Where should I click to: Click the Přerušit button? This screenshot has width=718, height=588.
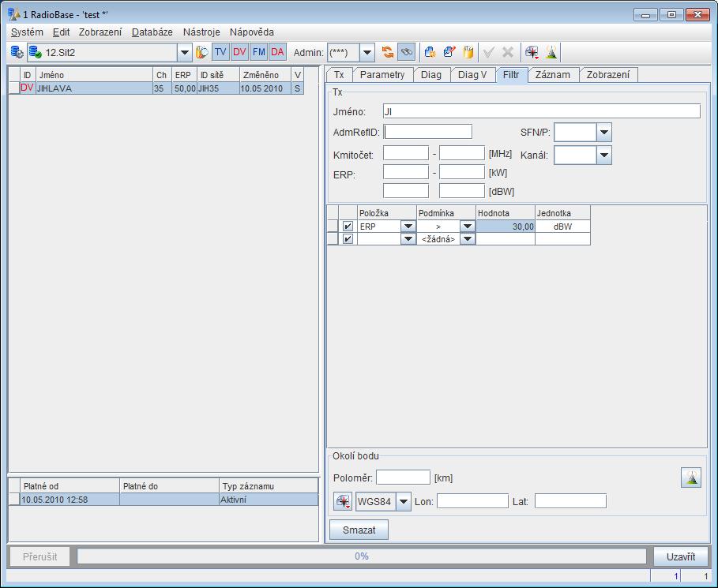39,557
